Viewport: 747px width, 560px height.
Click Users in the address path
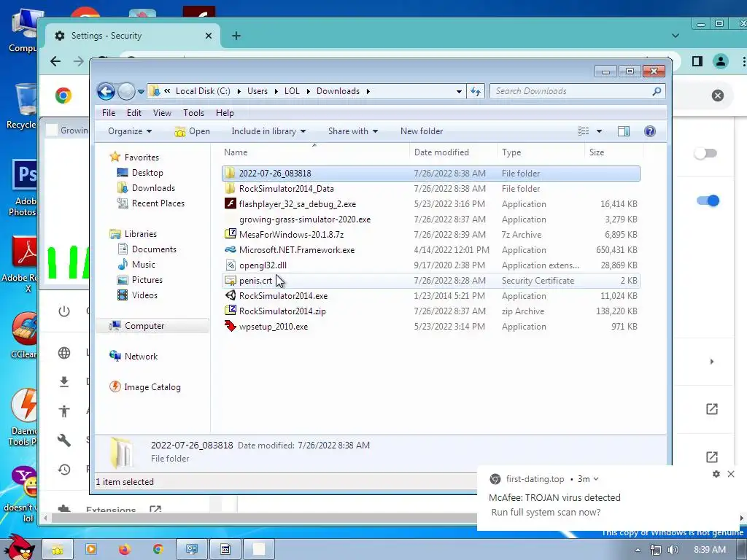pyautogui.click(x=258, y=91)
